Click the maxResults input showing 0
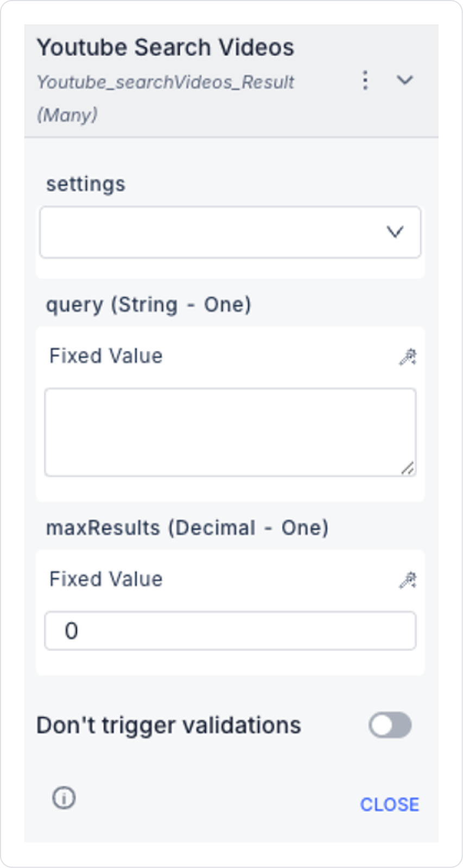Viewport: 463px width, 868px height. tap(230, 630)
